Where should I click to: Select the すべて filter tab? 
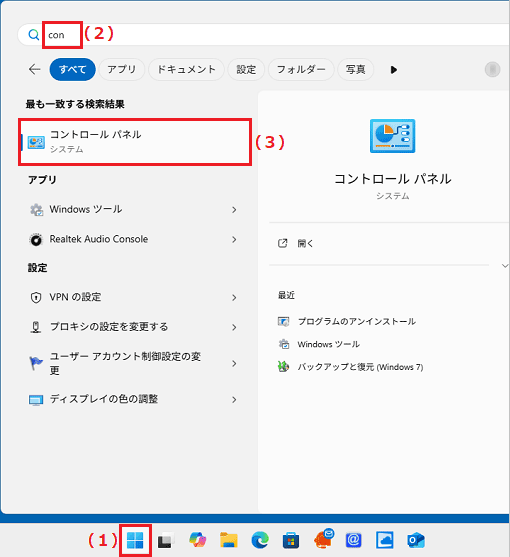click(x=72, y=69)
